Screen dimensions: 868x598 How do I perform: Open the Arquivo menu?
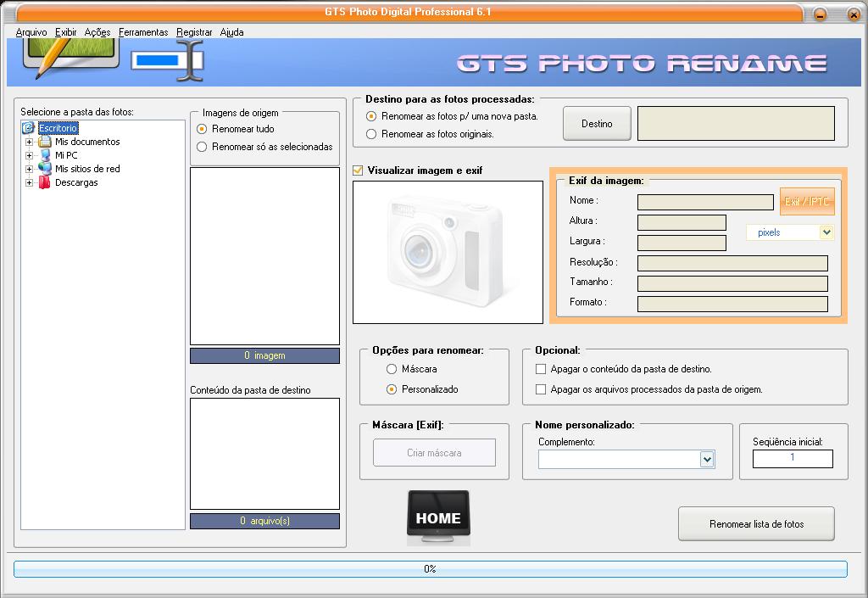pos(31,32)
